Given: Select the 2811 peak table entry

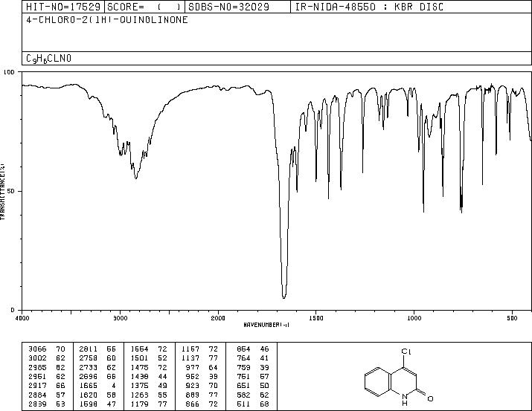Looking at the screenshot, I should pos(97,349).
